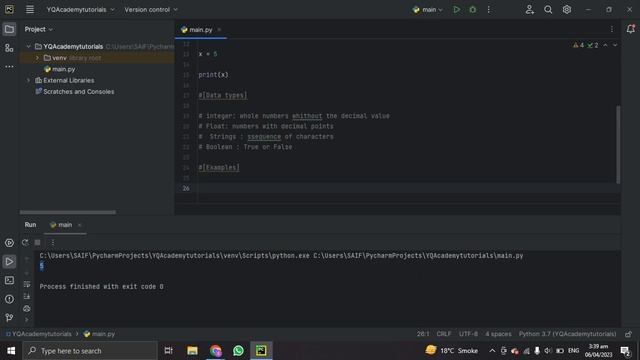This screenshot has width=640, height=360.
Task: Open Python Packages/Services hexagon icon
Action: pyautogui.click(x=9, y=243)
